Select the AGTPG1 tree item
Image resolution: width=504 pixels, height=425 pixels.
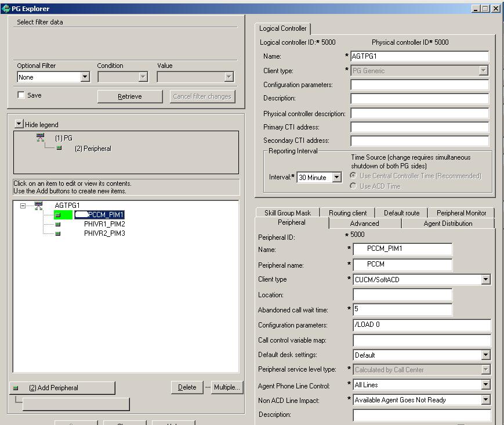(x=67, y=206)
